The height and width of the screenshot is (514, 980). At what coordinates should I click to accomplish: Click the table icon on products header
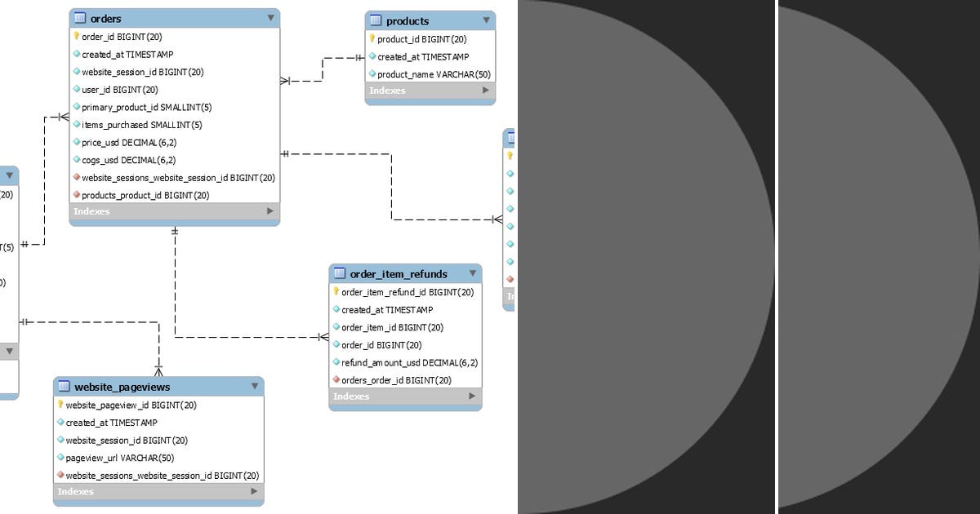click(375, 20)
